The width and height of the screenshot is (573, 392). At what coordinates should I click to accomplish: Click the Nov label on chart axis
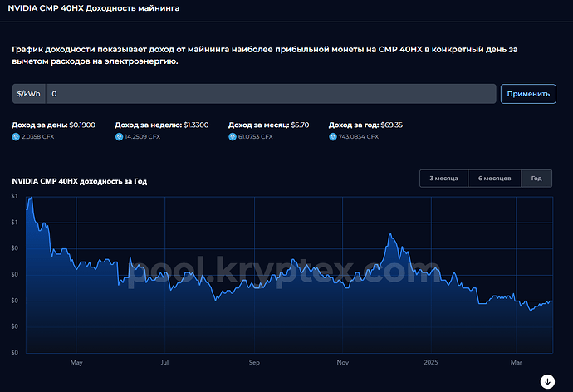coord(343,362)
